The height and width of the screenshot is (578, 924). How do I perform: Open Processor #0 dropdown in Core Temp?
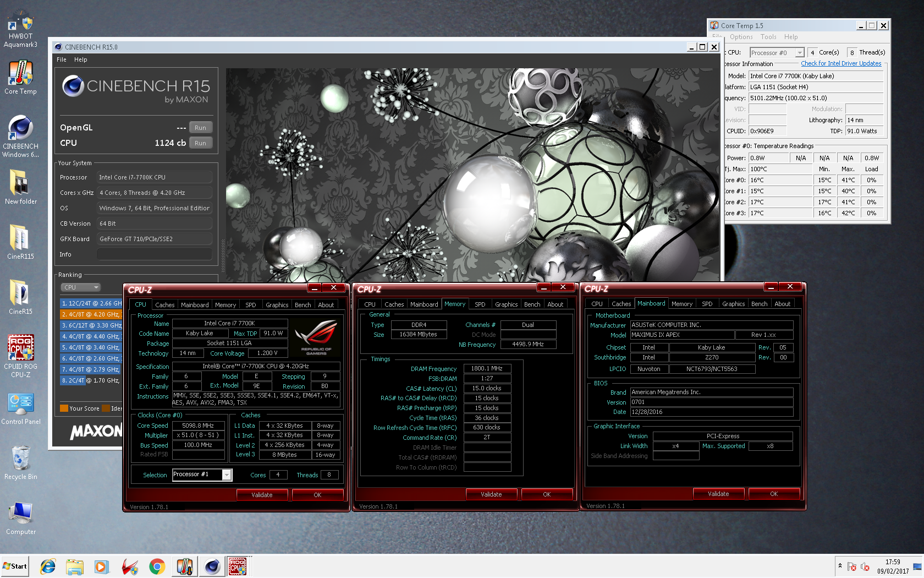[777, 53]
